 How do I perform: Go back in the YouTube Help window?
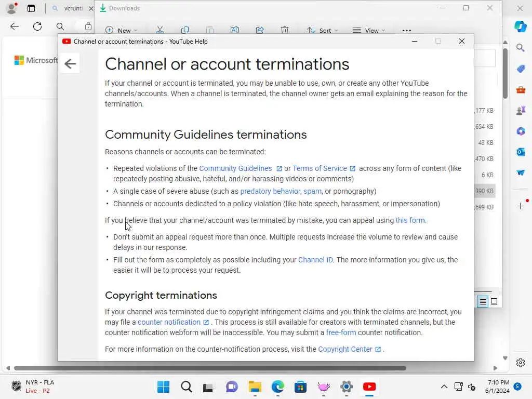coord(70,63)
